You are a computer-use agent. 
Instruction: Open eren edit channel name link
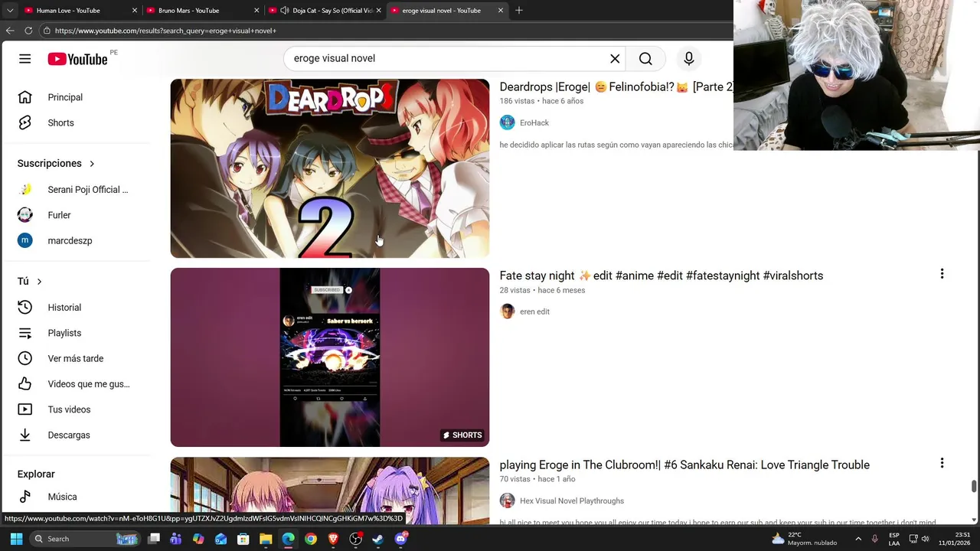pyautogui.click(x=534, y=311)
